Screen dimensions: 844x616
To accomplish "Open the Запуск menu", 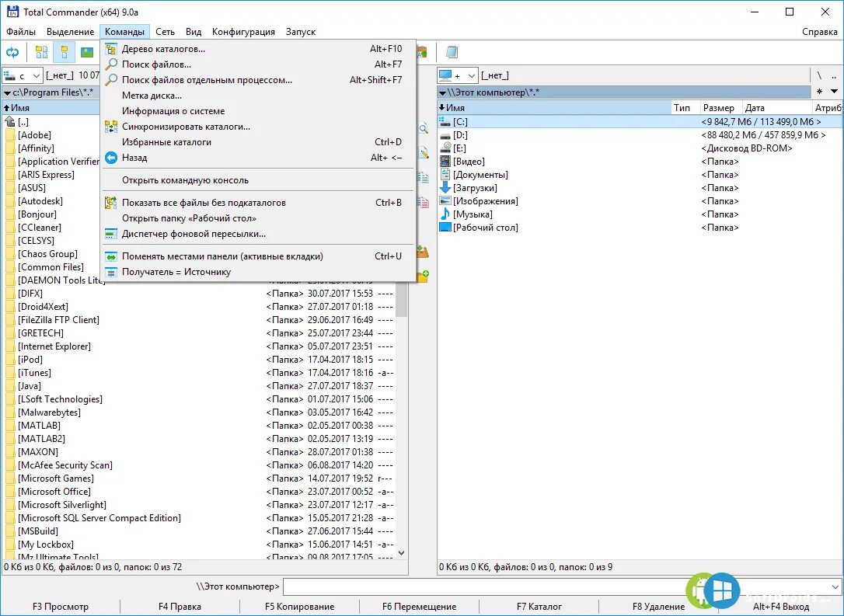I will 301,32.
